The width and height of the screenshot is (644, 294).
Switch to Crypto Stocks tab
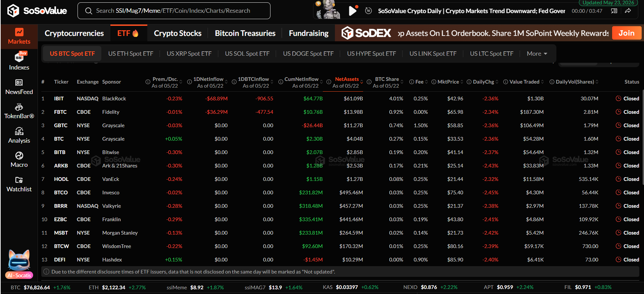click(x=178, y=33)
